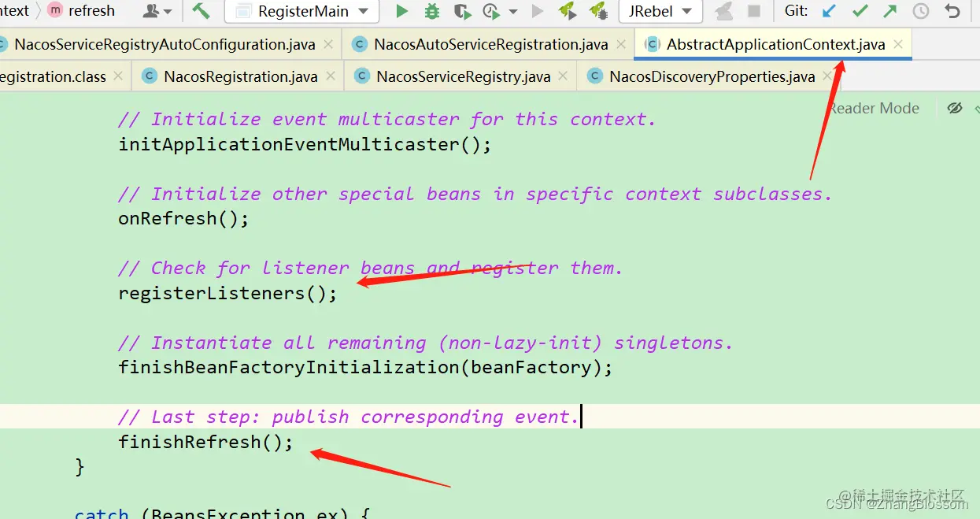Screen dimensions: 980x519
Task: Click Git push green arrow
Action: tap(889, 11)
